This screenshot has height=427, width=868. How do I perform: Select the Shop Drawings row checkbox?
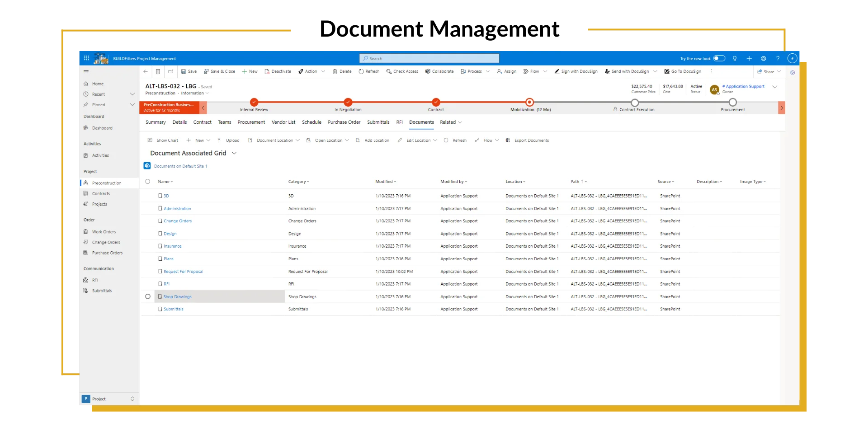tap(148, 296)
